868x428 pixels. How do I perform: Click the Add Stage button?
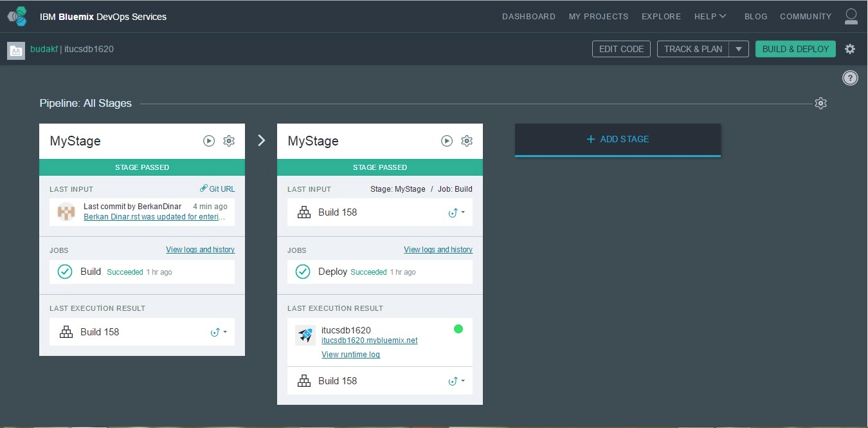tap(617, 139)
